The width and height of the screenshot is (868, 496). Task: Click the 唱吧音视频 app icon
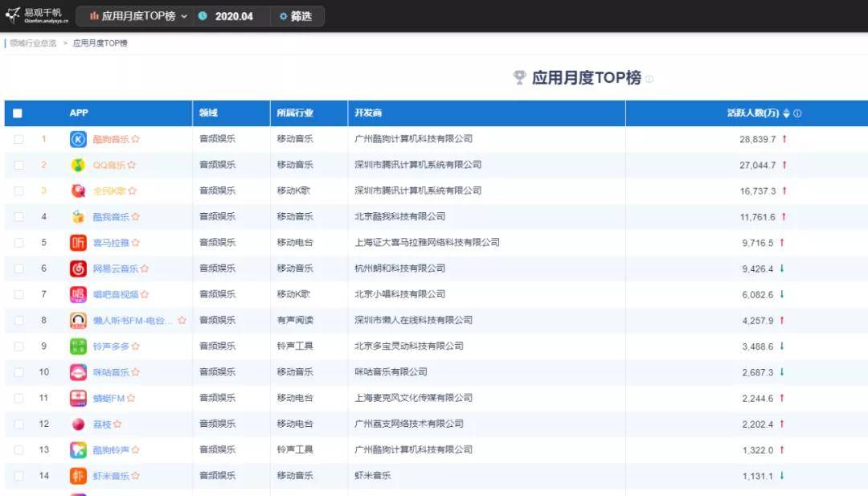(78, 294)
